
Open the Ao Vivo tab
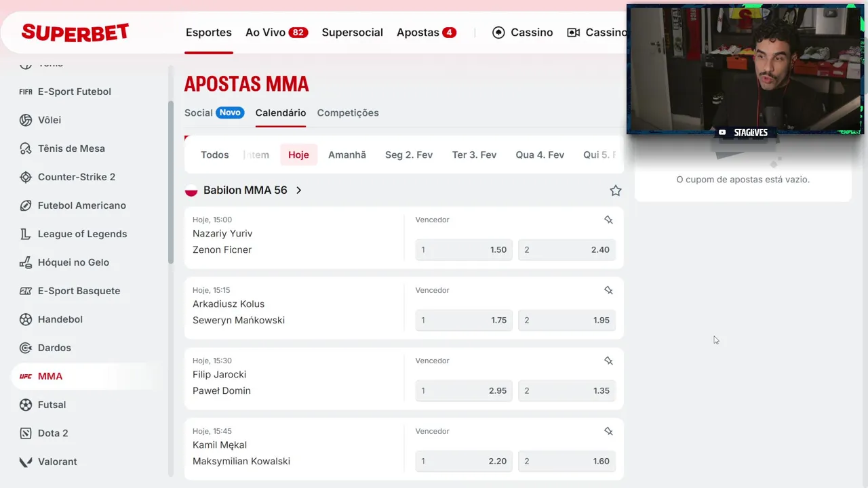(277, 33)
